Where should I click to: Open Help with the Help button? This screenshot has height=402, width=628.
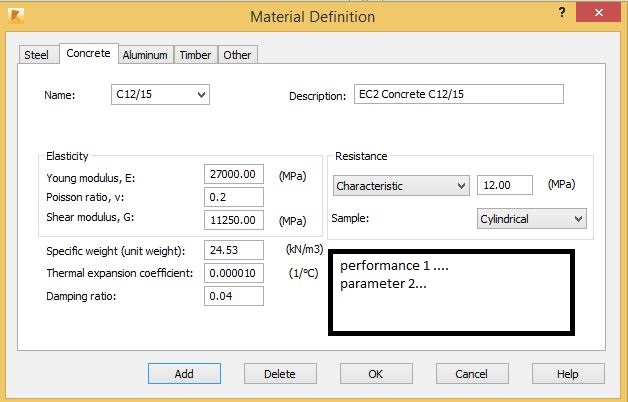click(x=568, y=374)
